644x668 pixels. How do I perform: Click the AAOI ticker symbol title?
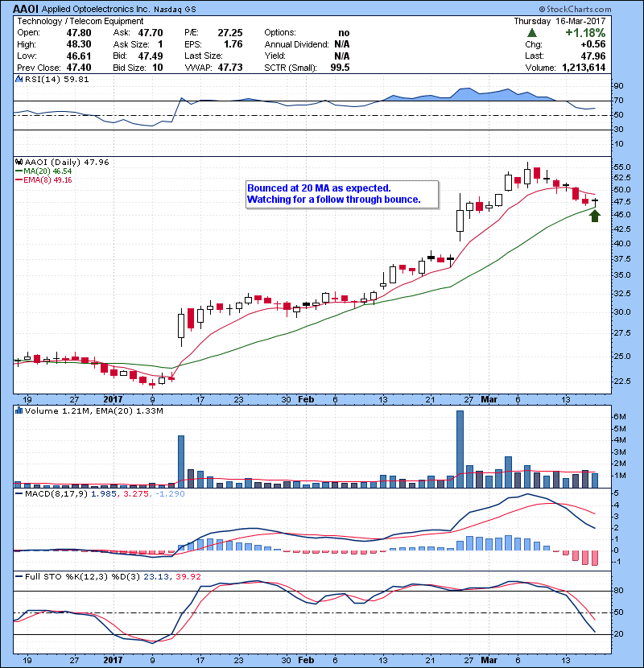(26, 9)
